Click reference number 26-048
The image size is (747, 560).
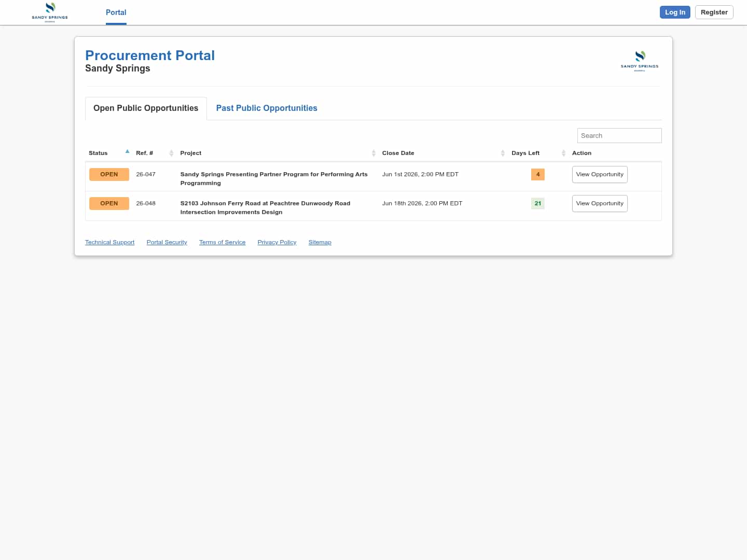146,204
